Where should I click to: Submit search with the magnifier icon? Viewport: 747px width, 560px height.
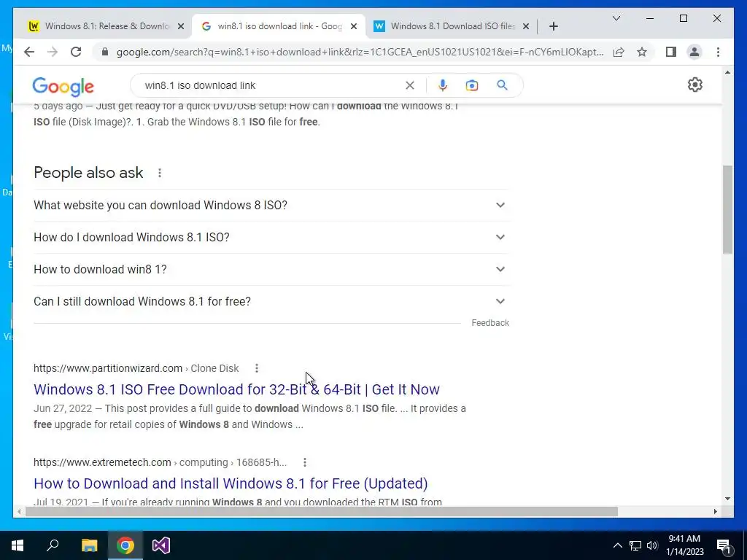(x=502, y=85)
